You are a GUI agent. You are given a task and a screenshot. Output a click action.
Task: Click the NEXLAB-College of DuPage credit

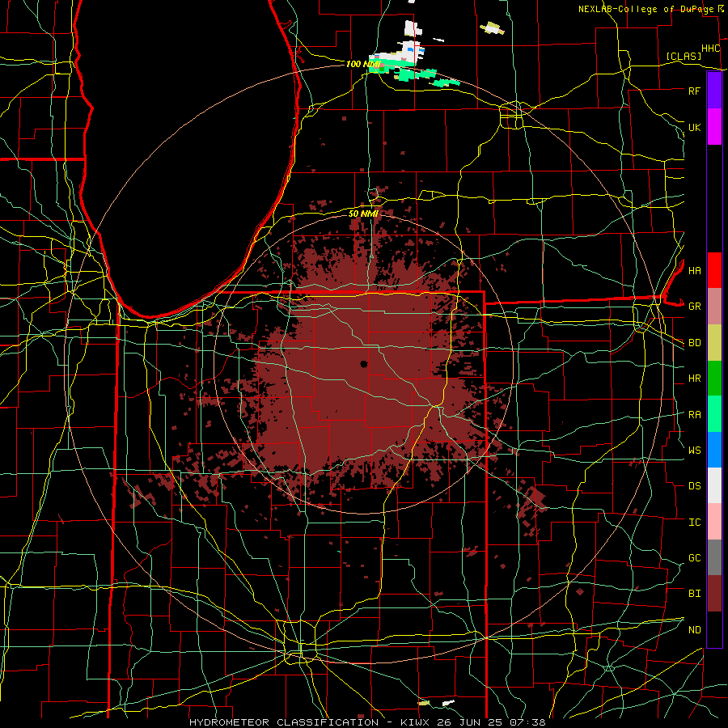pyautogui.click(x=647, y=9)
